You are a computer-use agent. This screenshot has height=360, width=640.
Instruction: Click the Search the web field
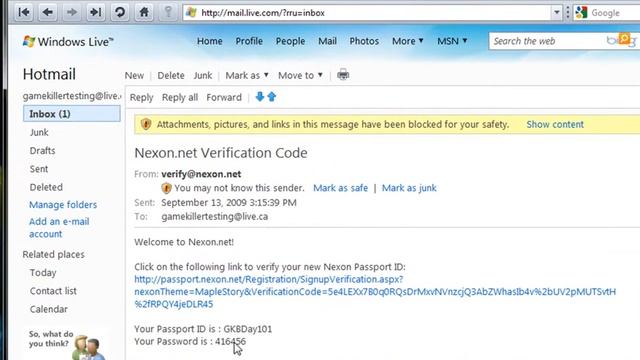[x=547, y=41]
